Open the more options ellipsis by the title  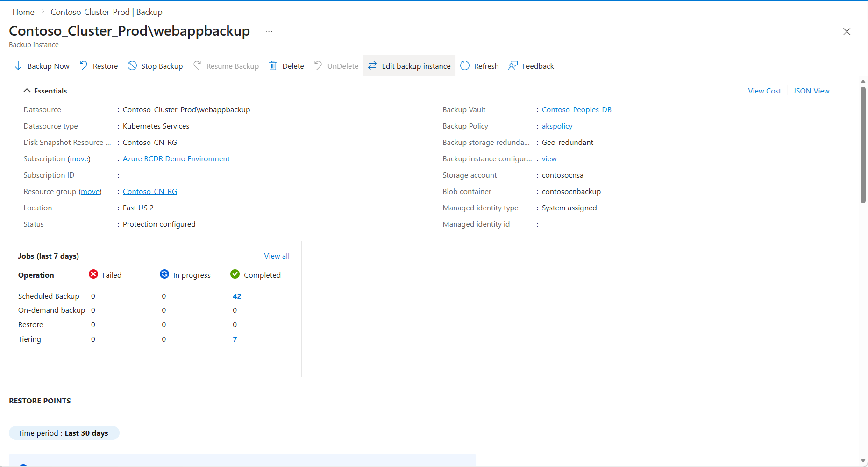point(269,31)
